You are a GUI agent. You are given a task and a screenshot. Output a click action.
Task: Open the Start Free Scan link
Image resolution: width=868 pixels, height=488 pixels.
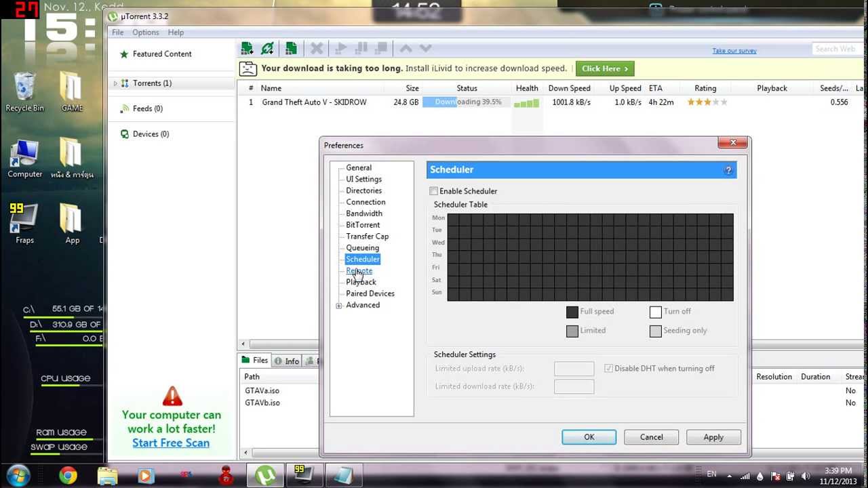coord(171,443)
